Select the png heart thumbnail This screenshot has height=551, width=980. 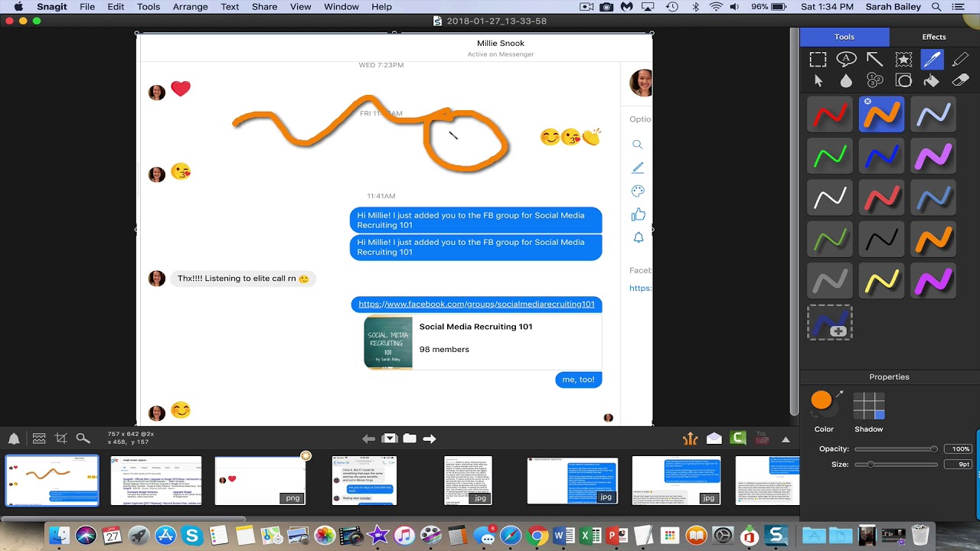point(260,481)
